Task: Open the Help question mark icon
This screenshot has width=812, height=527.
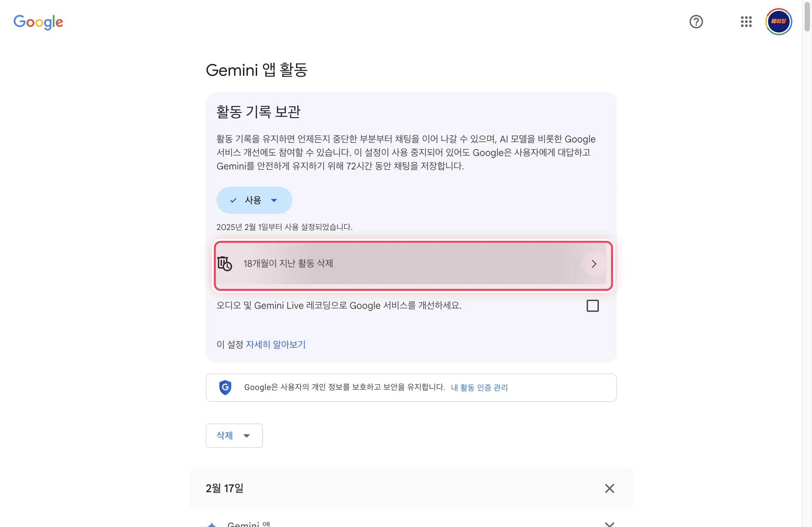Action: click(696, 22)
